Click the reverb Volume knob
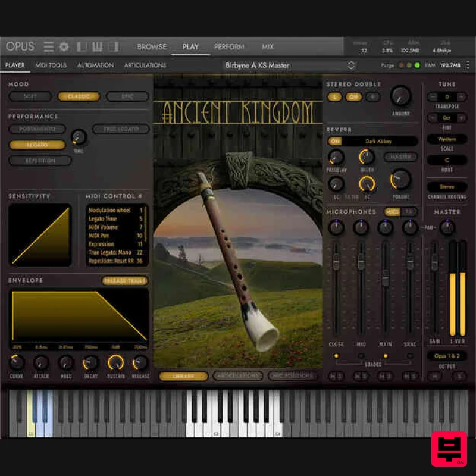The image size is (476, 476). click(x=400, y=180)
